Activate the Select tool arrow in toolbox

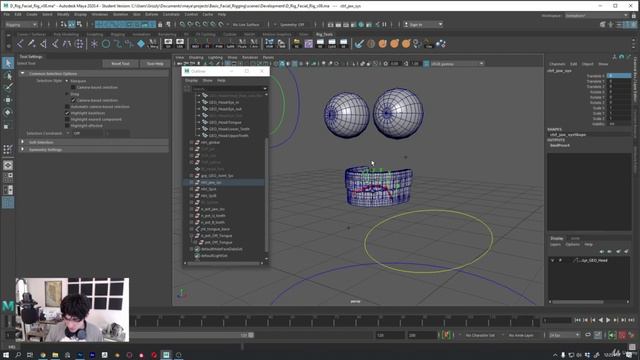pyautogui.click(x=8, y=63)
